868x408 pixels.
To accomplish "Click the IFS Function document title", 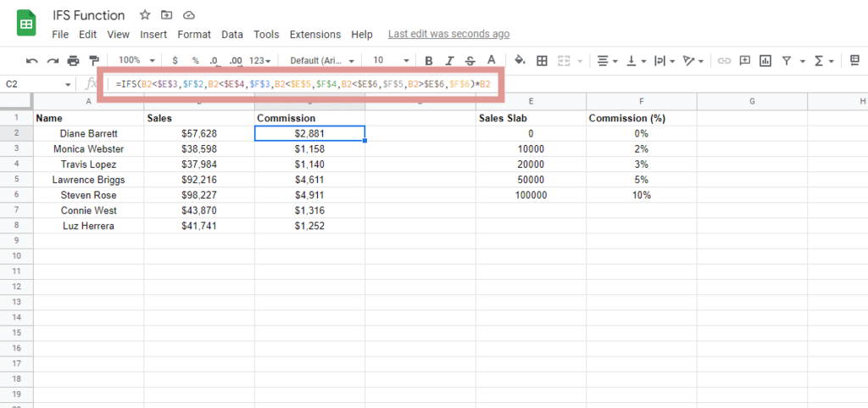I will tap(88, 15).
